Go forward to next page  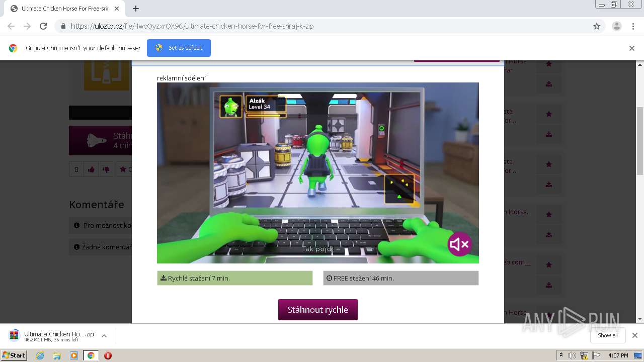(27, 26)
